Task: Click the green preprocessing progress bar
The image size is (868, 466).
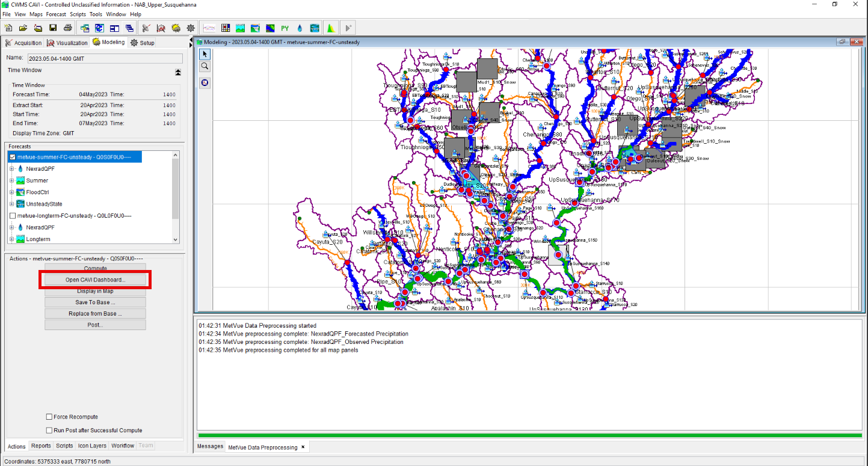Action: click(x=529, y=435)
